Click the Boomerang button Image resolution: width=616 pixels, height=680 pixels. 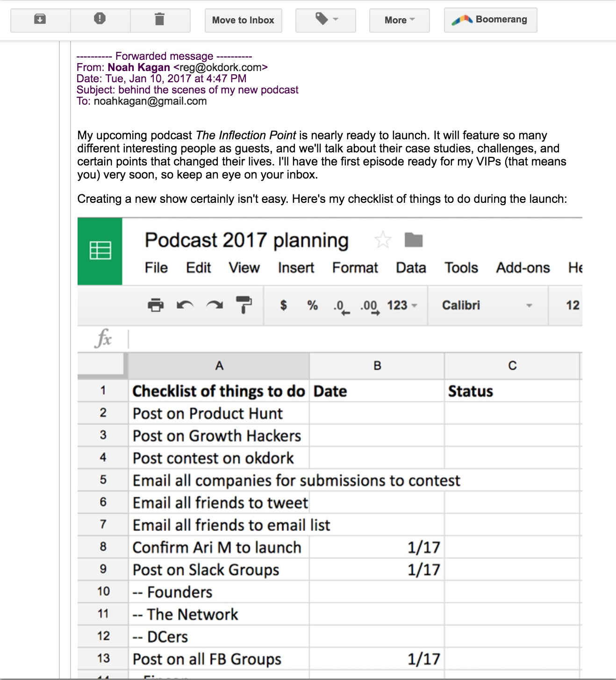[490, 20]
